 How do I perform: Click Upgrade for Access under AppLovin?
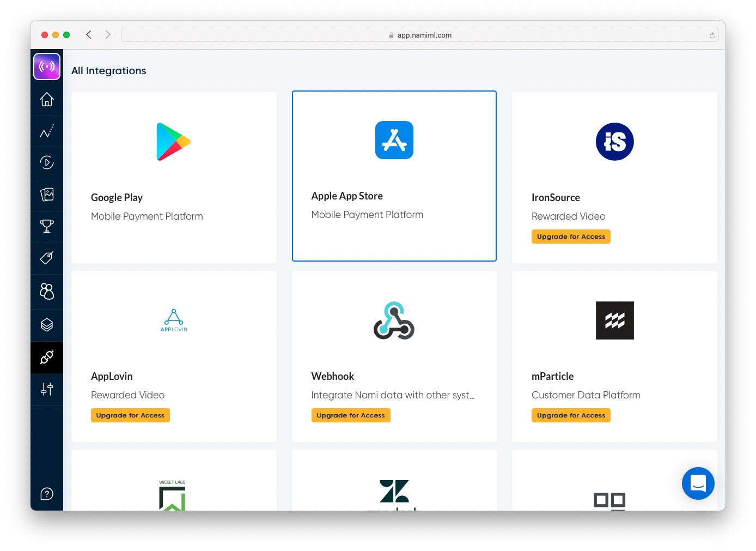[130, 415]
